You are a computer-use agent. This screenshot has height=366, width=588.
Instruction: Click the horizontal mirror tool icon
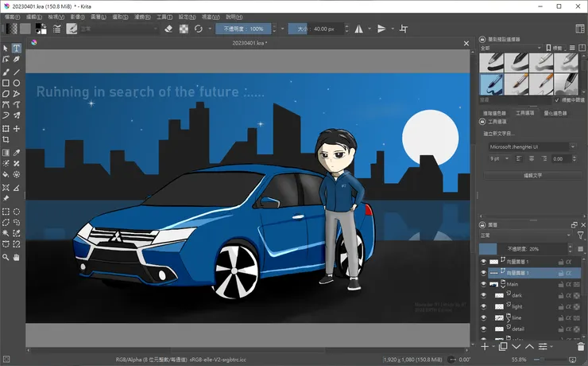click(358, 29)
